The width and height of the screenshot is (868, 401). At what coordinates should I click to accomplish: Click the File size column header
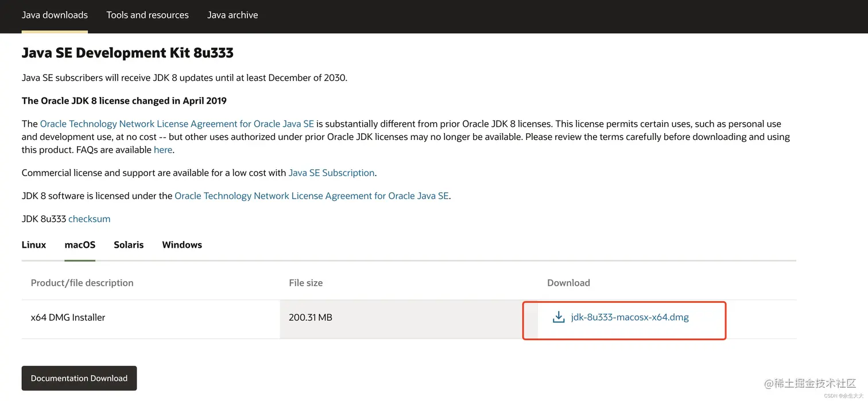[x=306, y=283]
